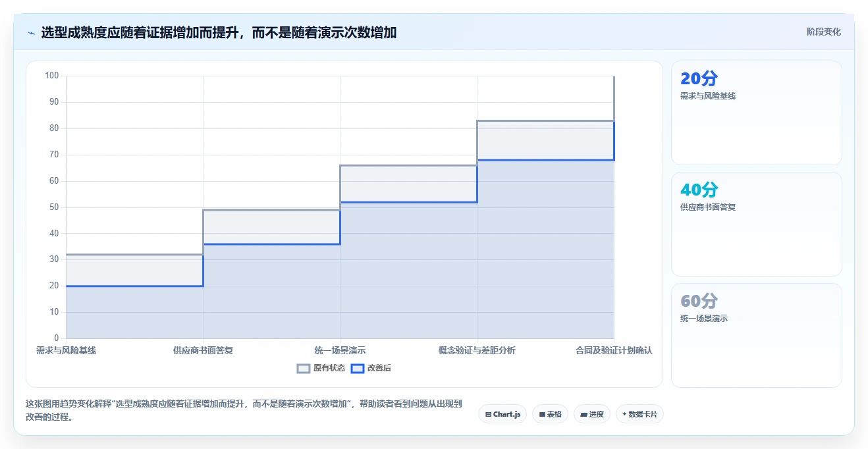This screenshot has width=868, height=449.
Task: Click the x-axis label 合同及验证计划确认
Action: [x=614, y=350]
